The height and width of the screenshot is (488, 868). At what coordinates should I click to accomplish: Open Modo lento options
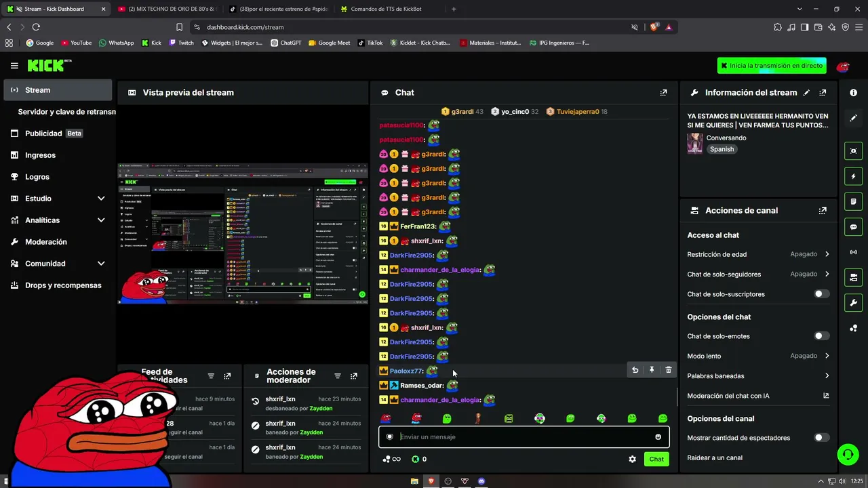point(758,356)
